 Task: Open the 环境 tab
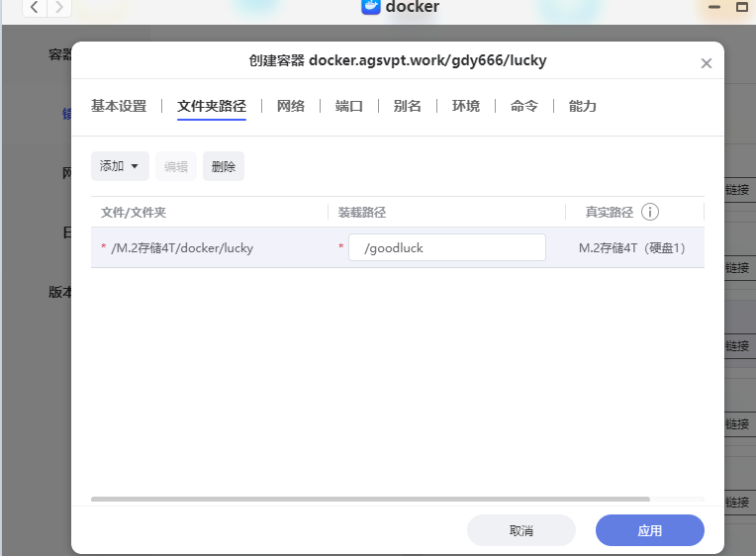[x=466, y=106]
